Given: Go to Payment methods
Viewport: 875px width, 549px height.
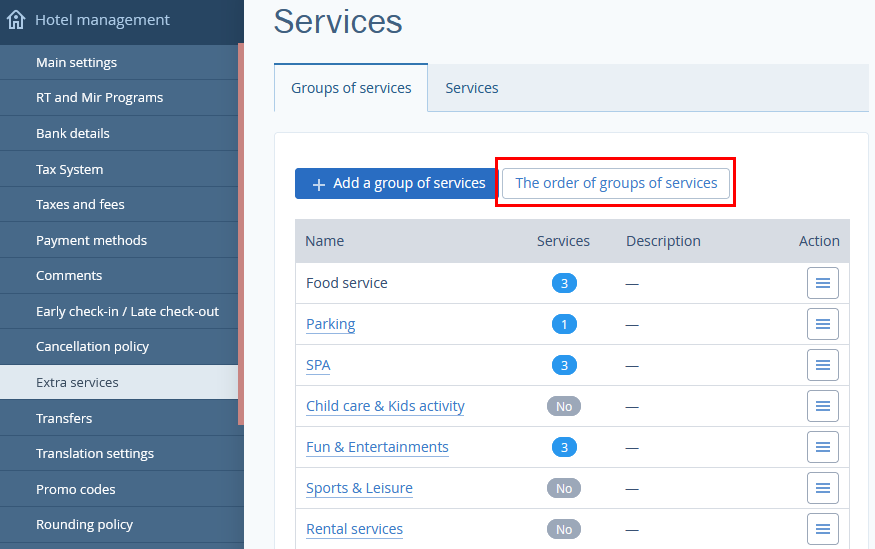Looking at the screenshot, I should (119, 240).
